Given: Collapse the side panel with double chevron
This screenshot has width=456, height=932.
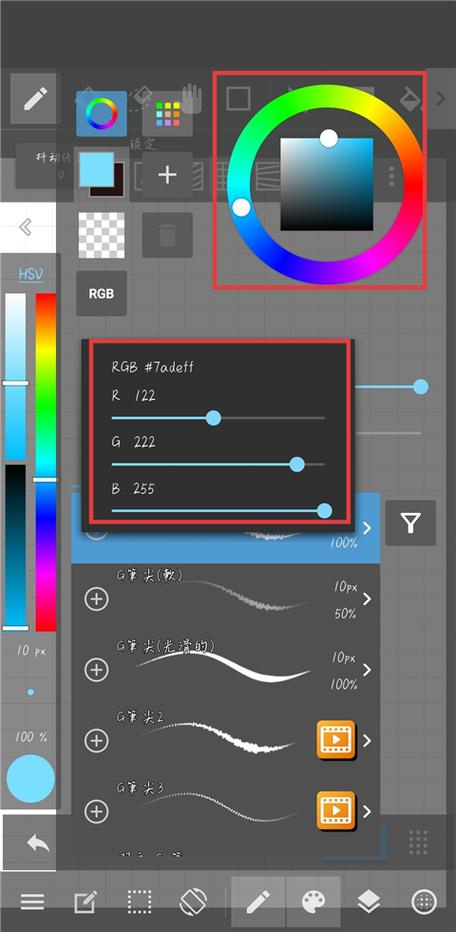Looking at the screenshot, I should (26, 227).
